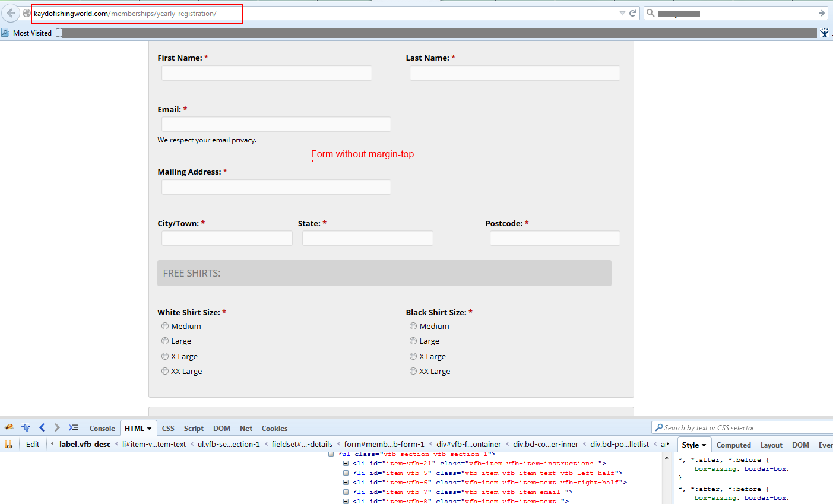This screenshot has height=504, width=833.
Task: Open the Firebug command line popup icon
Action: coord(74,427)
